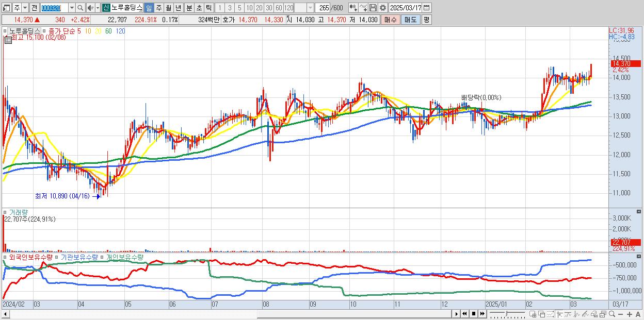Click the diagonal line-chart tool icon
Image resolution: width=644 pixels, height=320 pixels.
[x=586, y=314]
